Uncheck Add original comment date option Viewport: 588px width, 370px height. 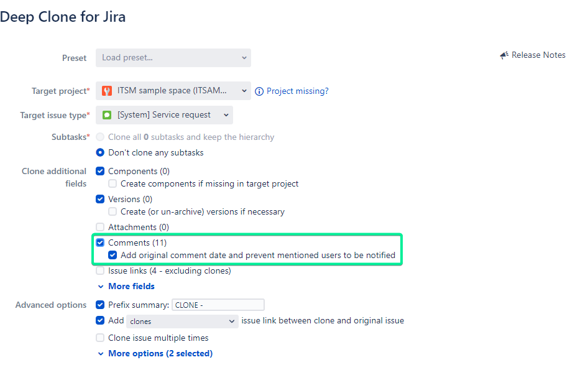[113, 255]
